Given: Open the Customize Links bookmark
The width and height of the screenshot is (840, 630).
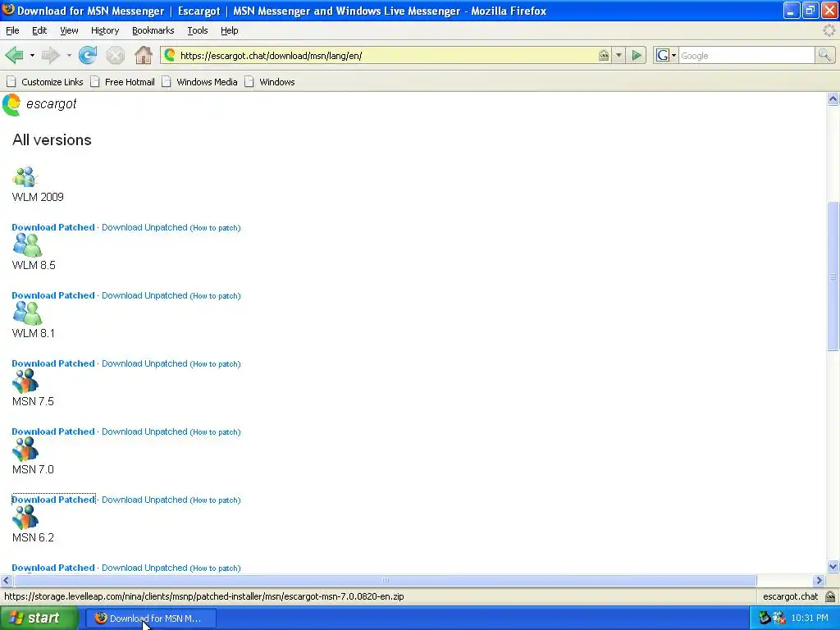Looking at the screenshot, I should coord(45,82).
